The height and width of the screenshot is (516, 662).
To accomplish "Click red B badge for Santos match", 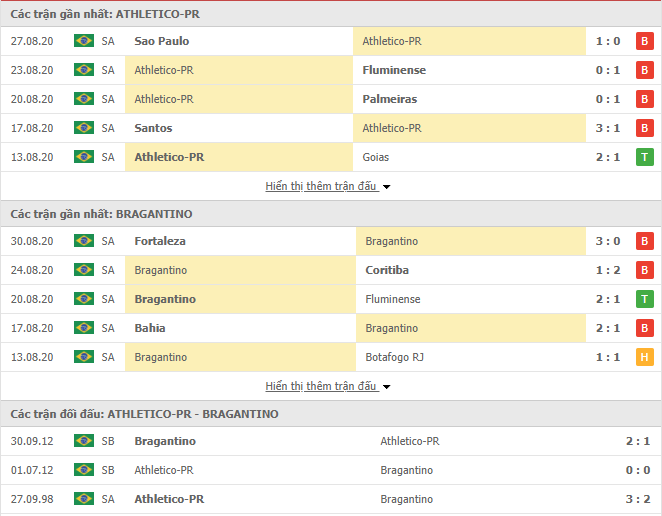I will [x=644, y=128].
